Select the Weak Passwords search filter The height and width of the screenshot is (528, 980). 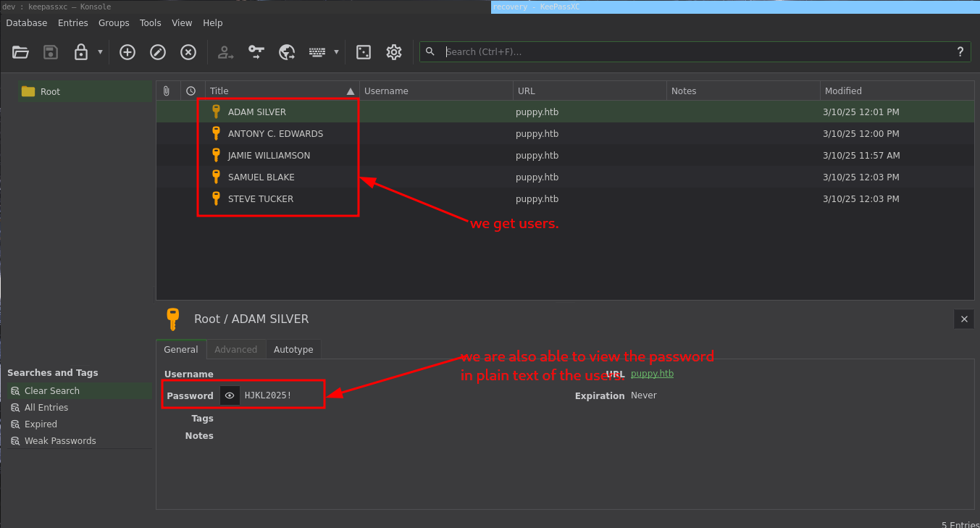60,441
